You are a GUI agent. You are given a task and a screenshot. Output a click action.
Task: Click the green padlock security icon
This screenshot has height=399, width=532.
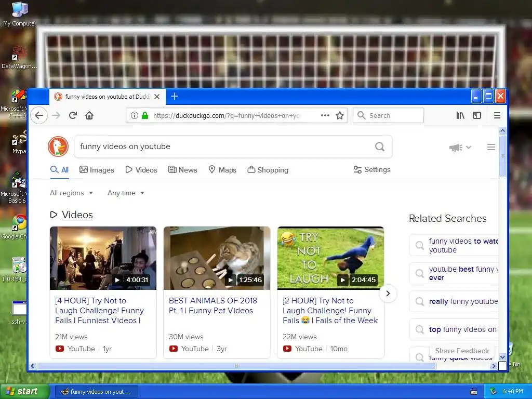145,115
